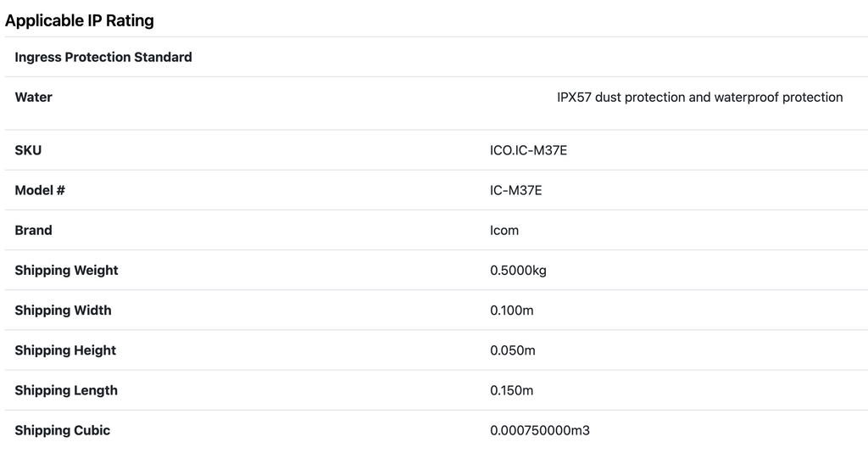Screen dimensions: 868x459
Task: Click the IPX57 dust protection description text
Action: coord(699,98)
